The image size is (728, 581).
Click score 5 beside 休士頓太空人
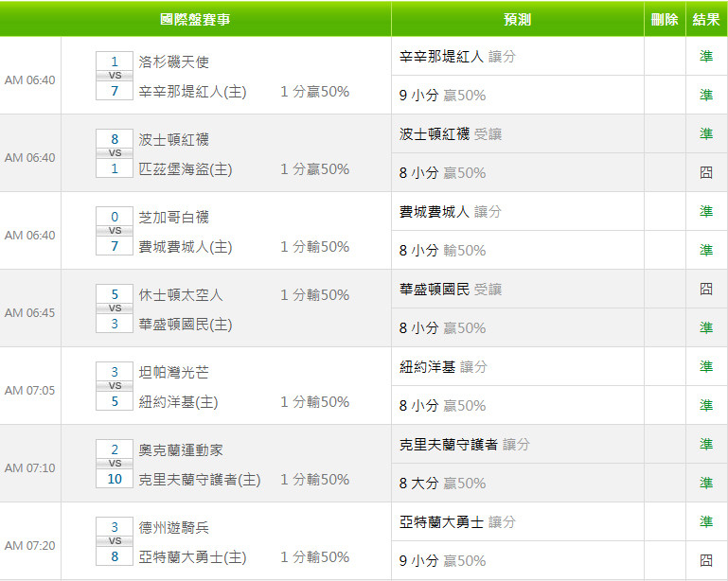pos(115,293)
